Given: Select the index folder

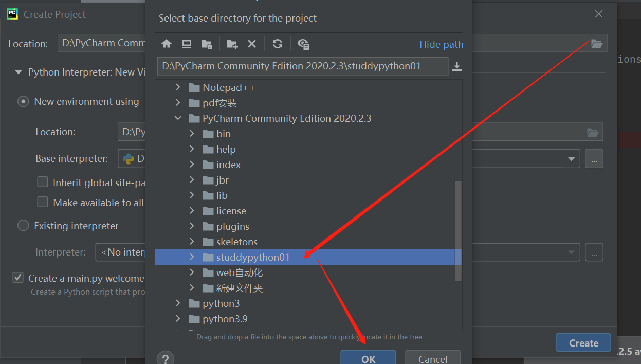Looking at the screenshot, I should tap(222, 165).
